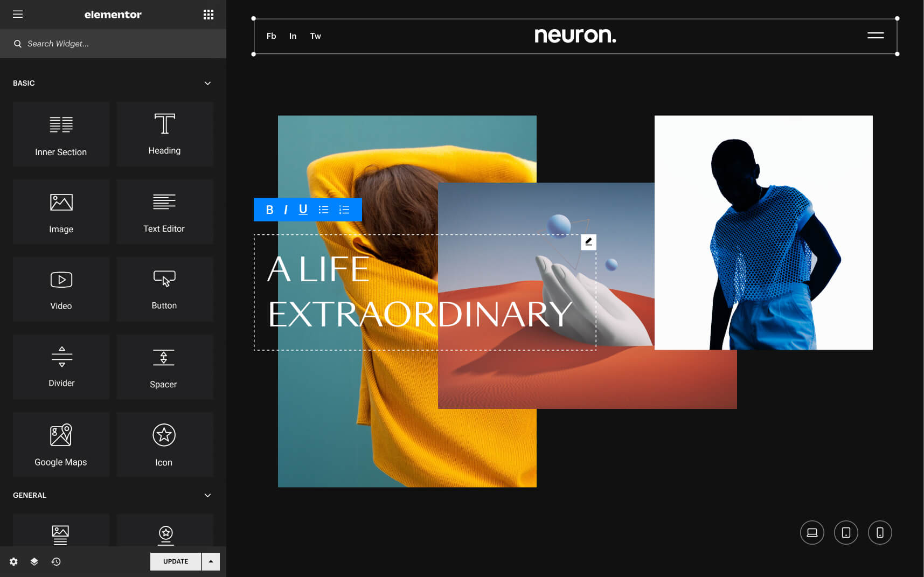Image resolution: width=924 pixels, height=577 pixels.
Task: Click the Search Widget input field
Action: pos(119,44)
